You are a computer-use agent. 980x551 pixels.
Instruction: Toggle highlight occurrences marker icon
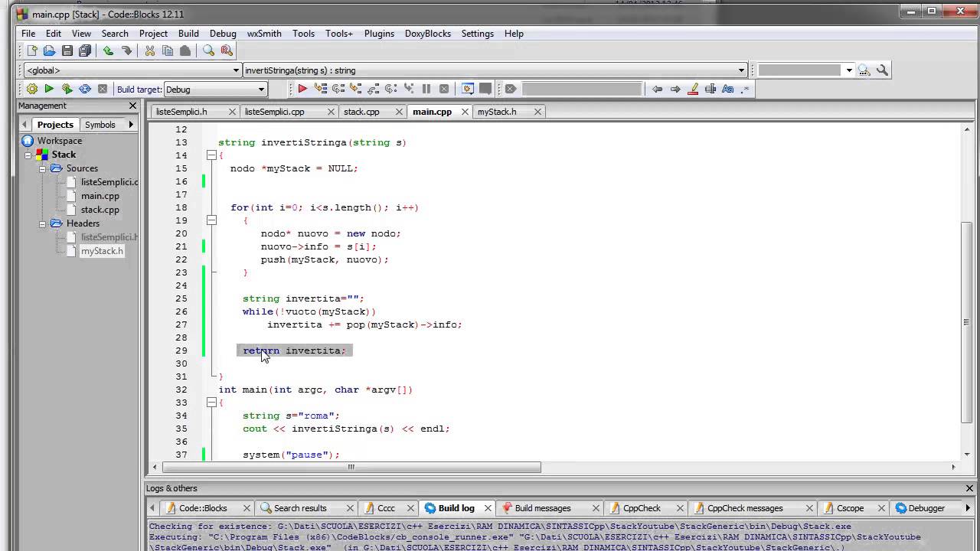[x=694, y=89]
